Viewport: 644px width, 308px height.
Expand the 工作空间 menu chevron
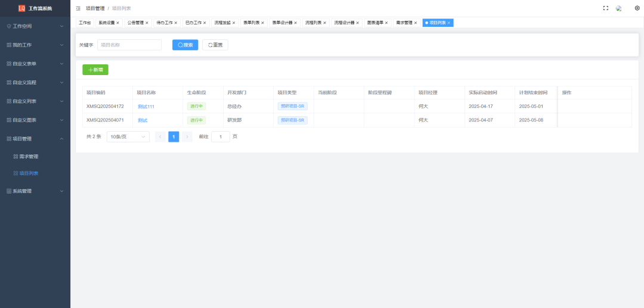coord(61,26)
